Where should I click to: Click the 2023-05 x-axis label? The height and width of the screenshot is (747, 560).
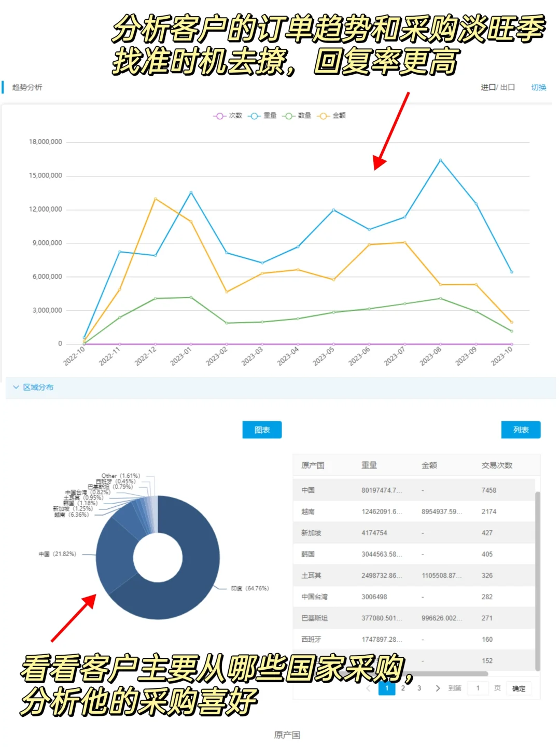(324, 356)
